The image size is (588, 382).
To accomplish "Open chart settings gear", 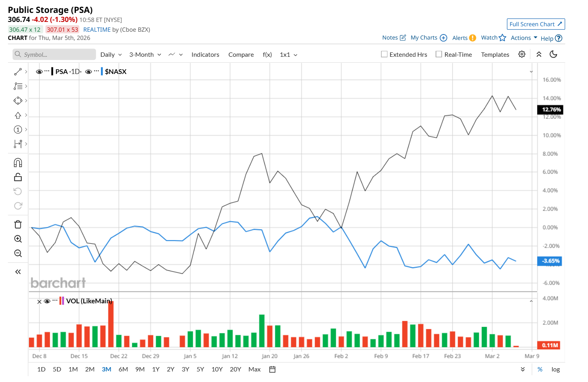I will [522, 54].
